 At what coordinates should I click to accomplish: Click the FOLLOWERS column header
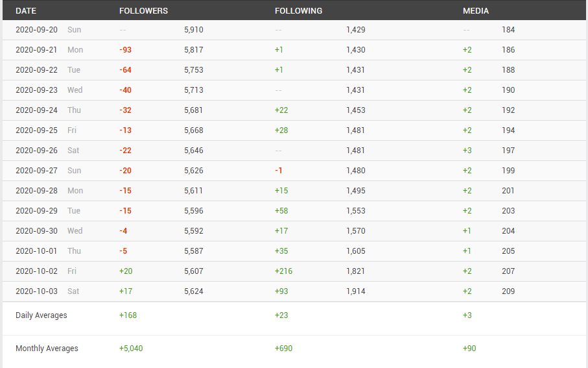coord(144,11)
